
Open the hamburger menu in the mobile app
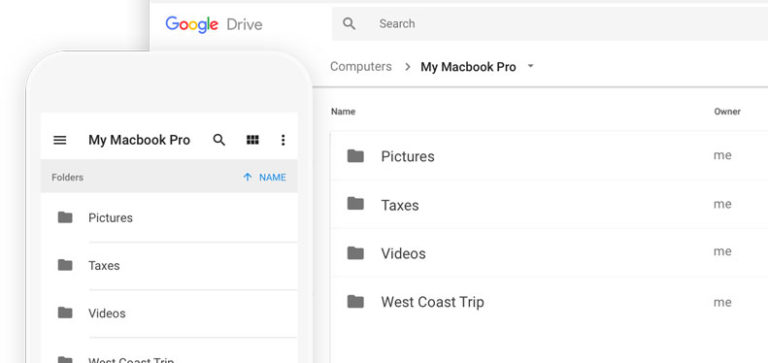(x=60, y=140)
